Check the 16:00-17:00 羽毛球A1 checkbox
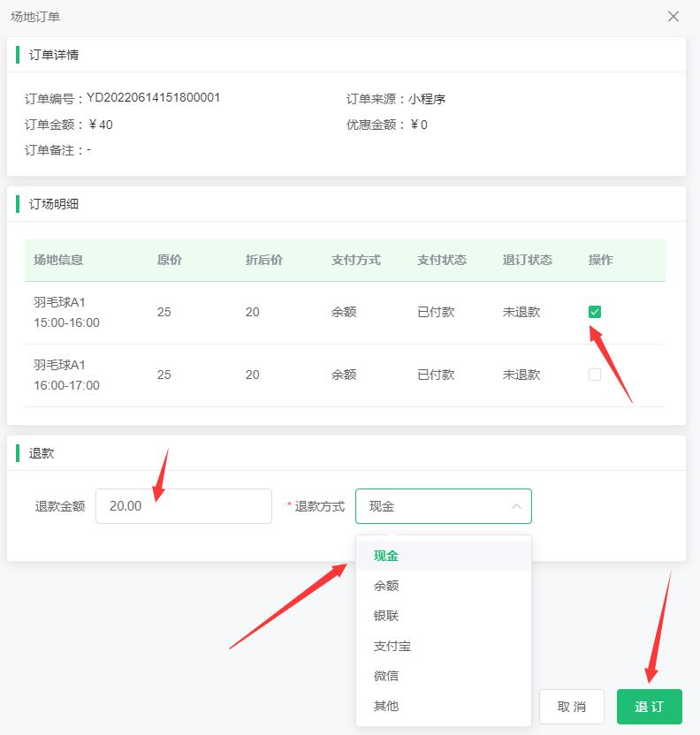The width and height of the screenshot is (700, 735). point(595,375)
